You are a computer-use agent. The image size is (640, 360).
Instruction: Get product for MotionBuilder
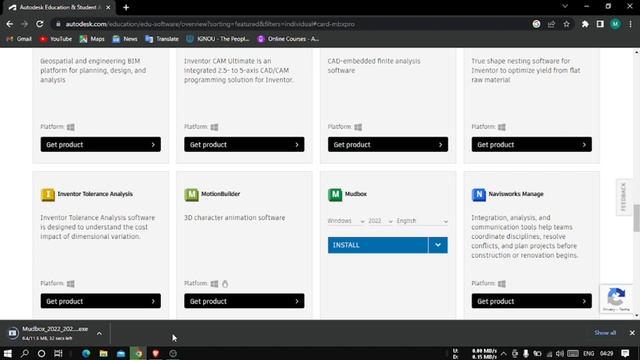[x=244, y=301]
